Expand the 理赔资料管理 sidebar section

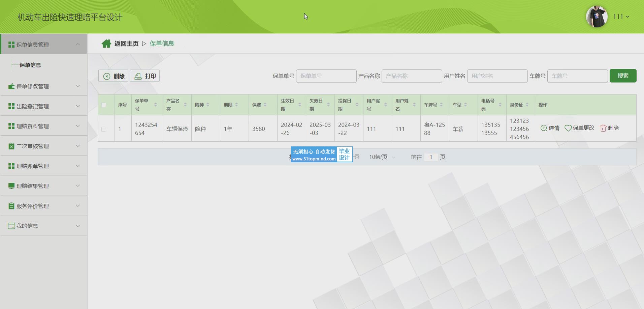pos(44,126)
